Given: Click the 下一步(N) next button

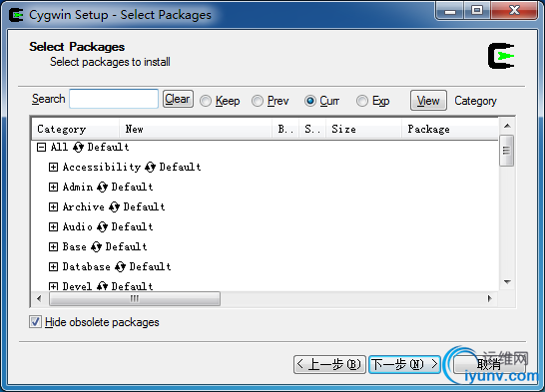Looking at the screenshot, I should click(x=404, y=364).
